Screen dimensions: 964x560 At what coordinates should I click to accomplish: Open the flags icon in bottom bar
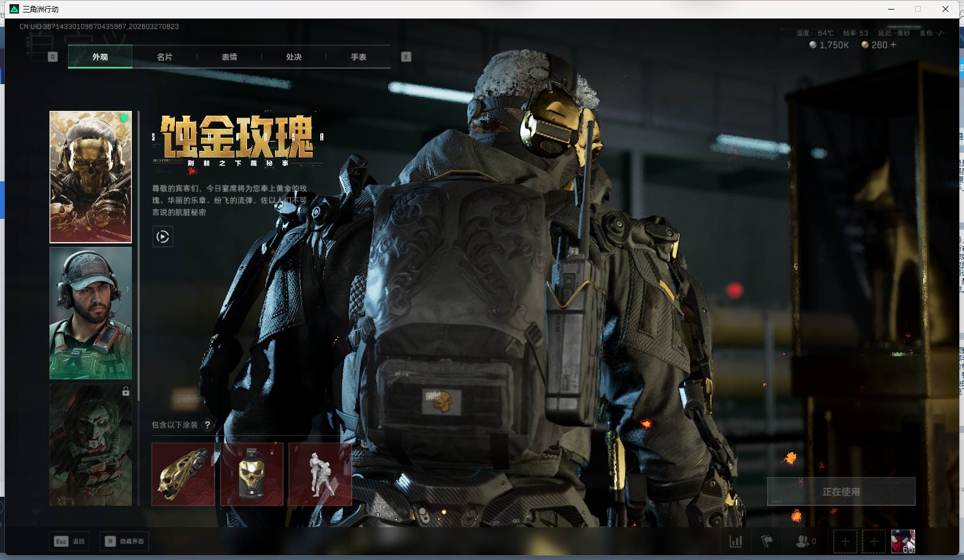767,542
